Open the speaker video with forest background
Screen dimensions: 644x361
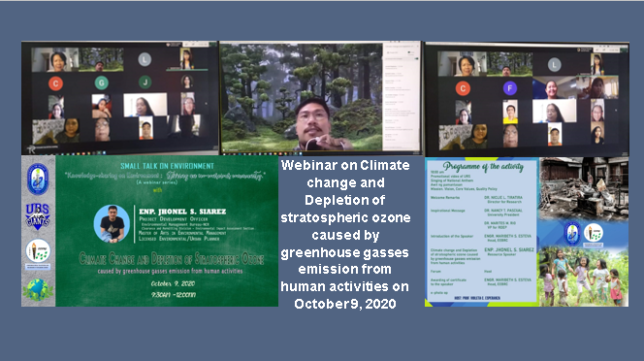(302, 96)
